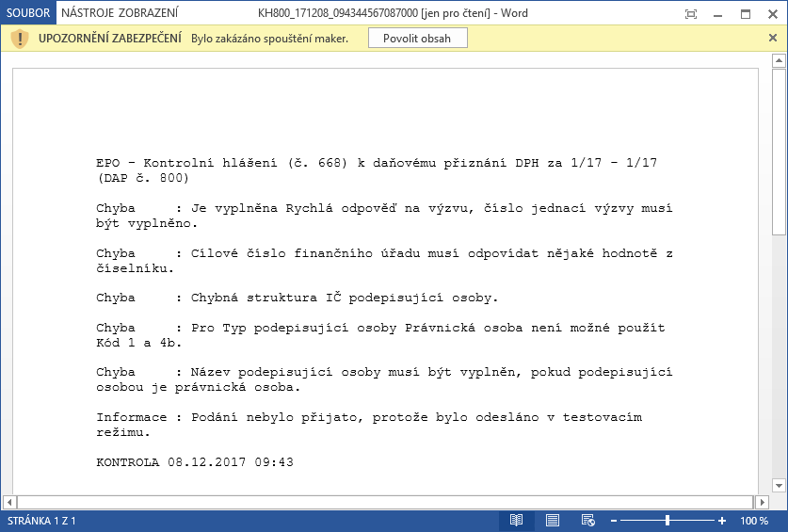
Task: Dismiss the security warning bar
Action: [773, 38]
